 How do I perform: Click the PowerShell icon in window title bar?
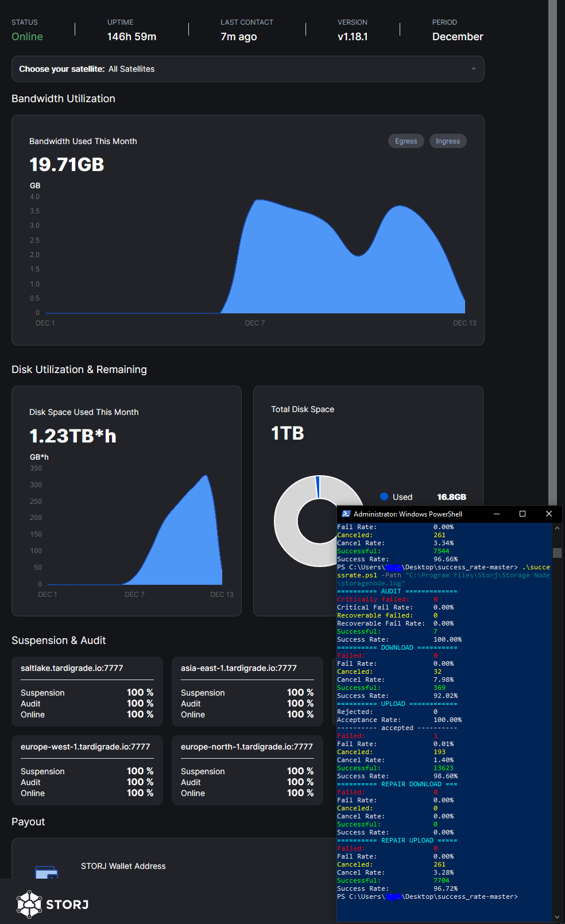pos(346,514)
